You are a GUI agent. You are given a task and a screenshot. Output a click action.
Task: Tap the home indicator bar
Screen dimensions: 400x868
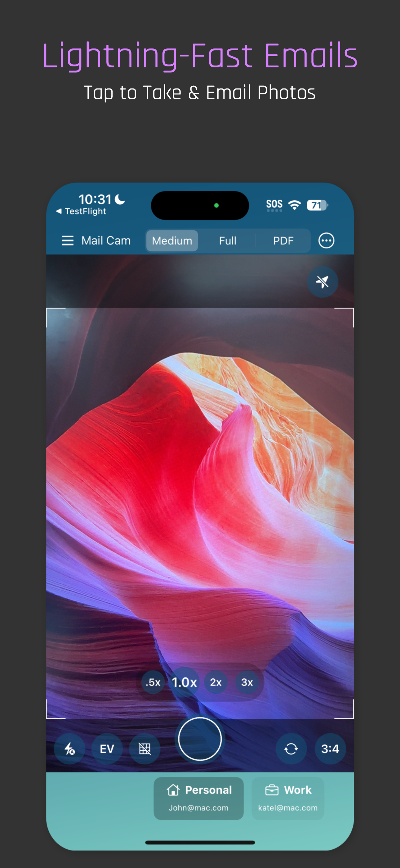pyautogui.click(x=200, y=843)
